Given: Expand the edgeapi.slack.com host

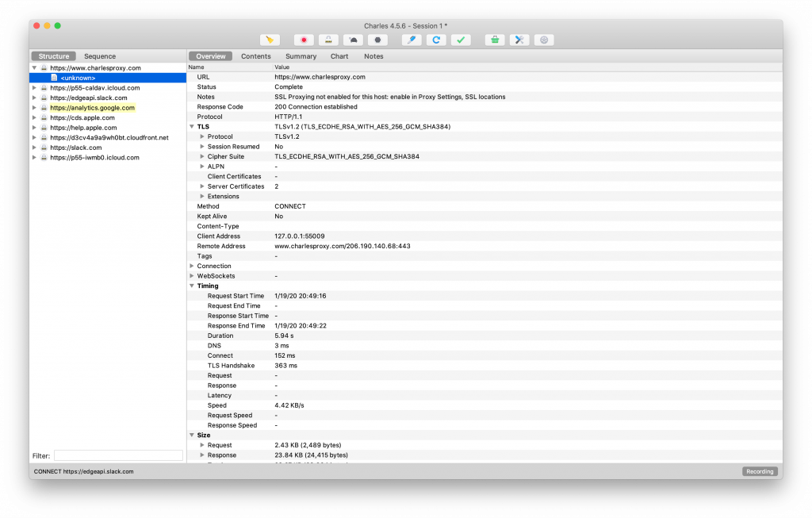Looking at the screenshot, I should (35, 98).
